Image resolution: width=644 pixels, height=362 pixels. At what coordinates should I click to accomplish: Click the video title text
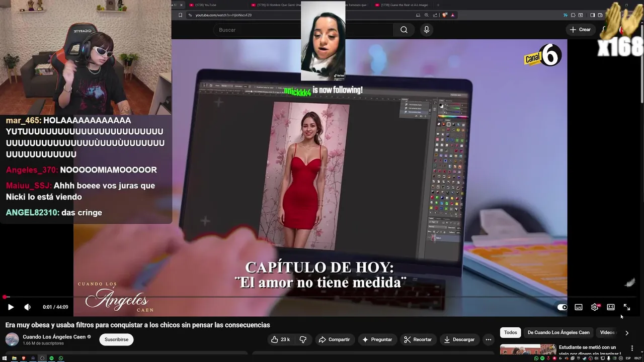click(x=138, y=325)
